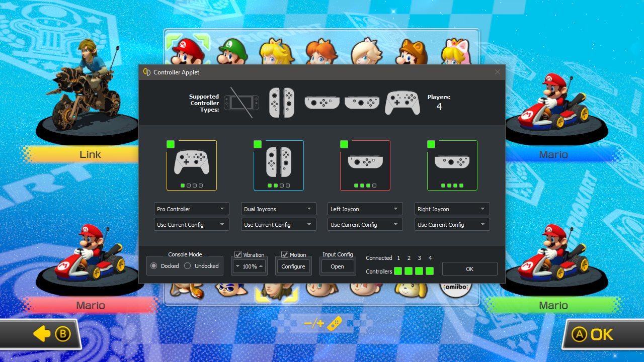
Task: Select Luigi in the character roster
Action: click(232, 51)
